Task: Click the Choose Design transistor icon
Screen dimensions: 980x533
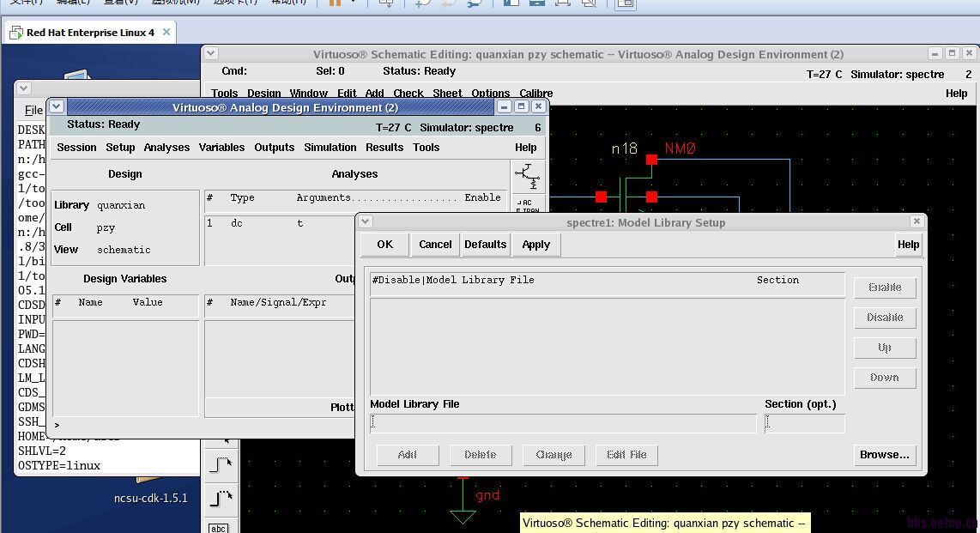Action: tap(527, 176)
